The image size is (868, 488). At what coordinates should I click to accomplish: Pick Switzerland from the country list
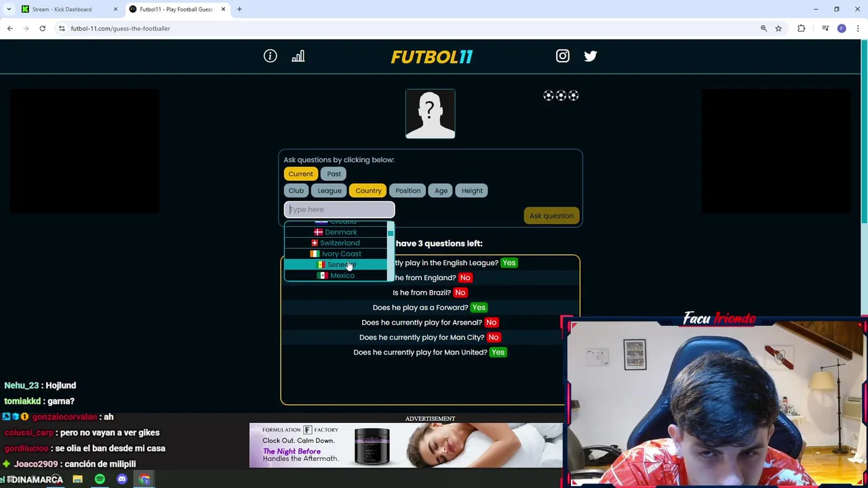[x=336, y=243]
